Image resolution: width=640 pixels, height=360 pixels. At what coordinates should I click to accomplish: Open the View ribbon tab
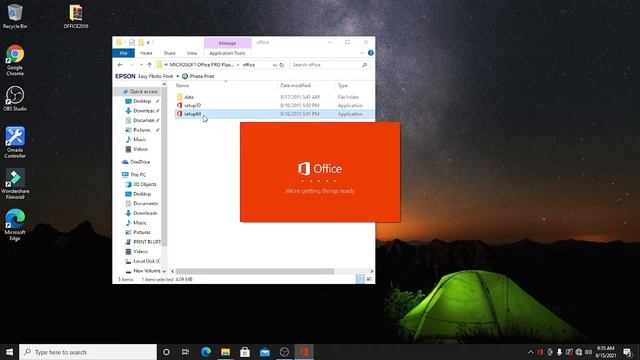tap(192, 53)
